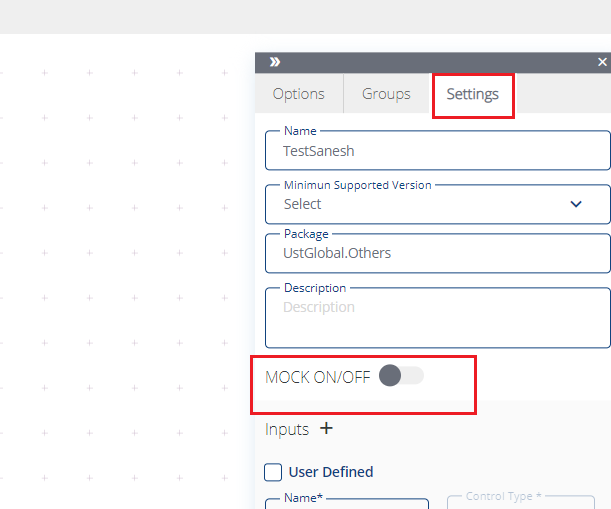
Task: Collapse the panel with double-chevron icon
Action: [x=275, y=62]
